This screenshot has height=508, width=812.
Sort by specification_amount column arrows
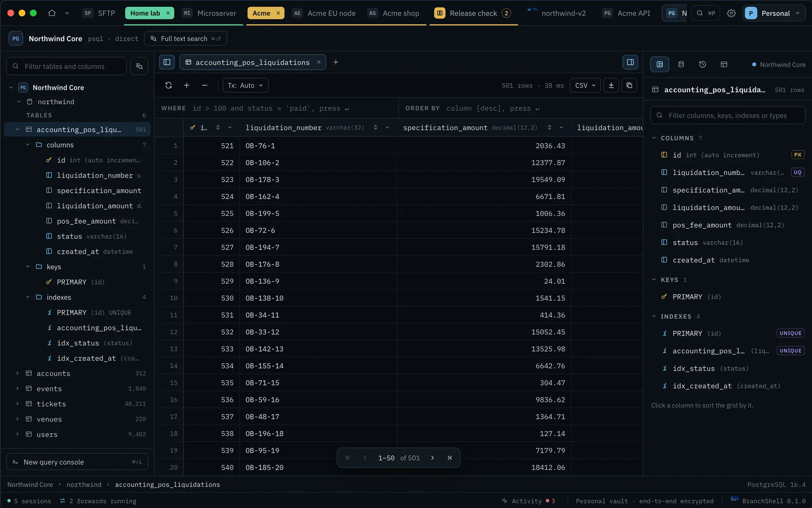(x=549, y=128)
